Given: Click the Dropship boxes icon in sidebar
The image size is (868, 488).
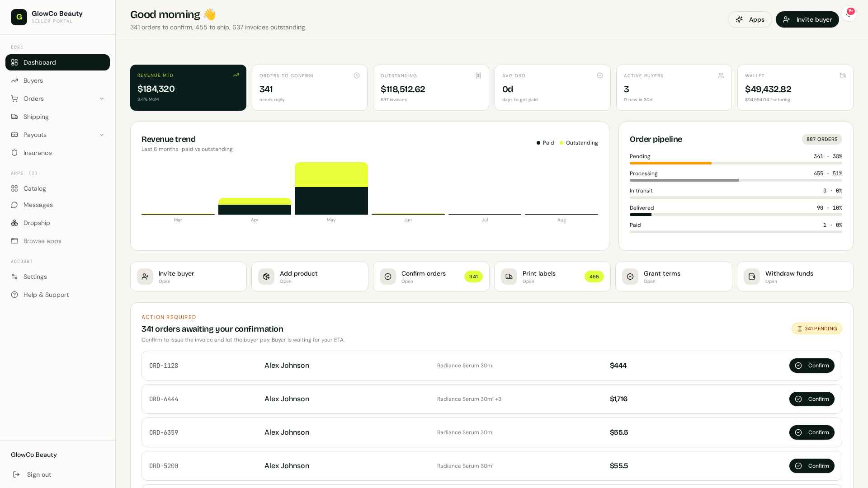Looking at the screenshot, I should coord(14,223).
